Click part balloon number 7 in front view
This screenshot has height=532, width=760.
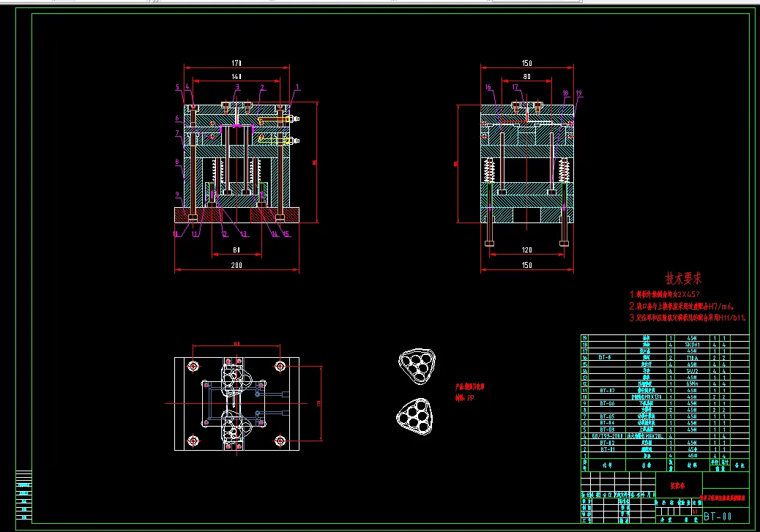[x=177, y=132]
